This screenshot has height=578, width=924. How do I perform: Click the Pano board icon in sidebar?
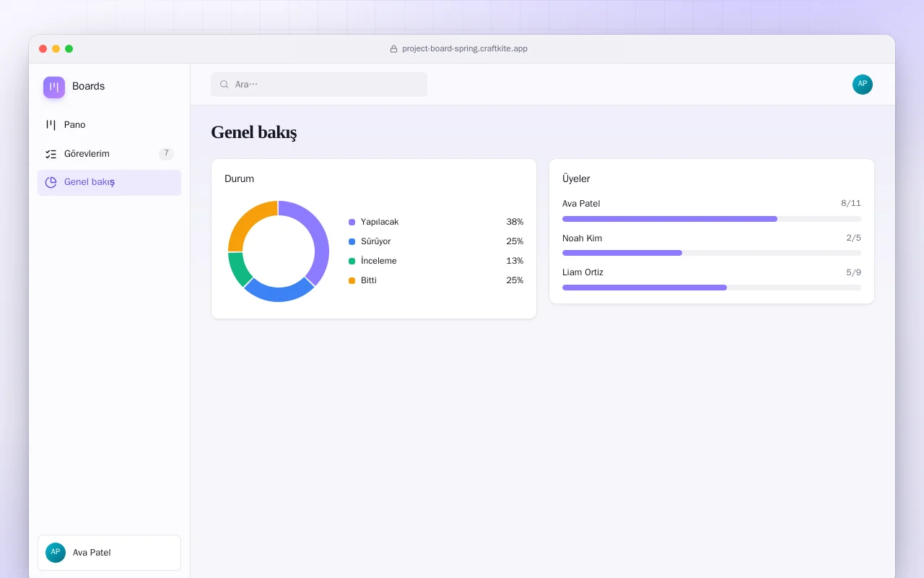point(51,125)
